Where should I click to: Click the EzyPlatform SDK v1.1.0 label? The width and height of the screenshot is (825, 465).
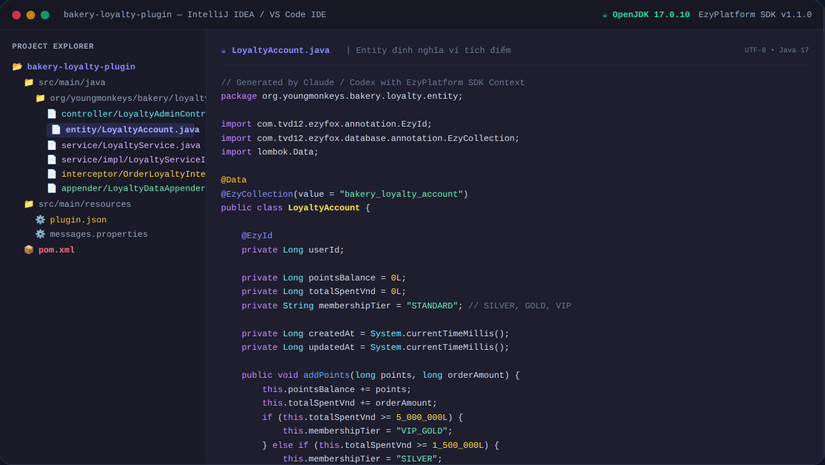point(755,15)
